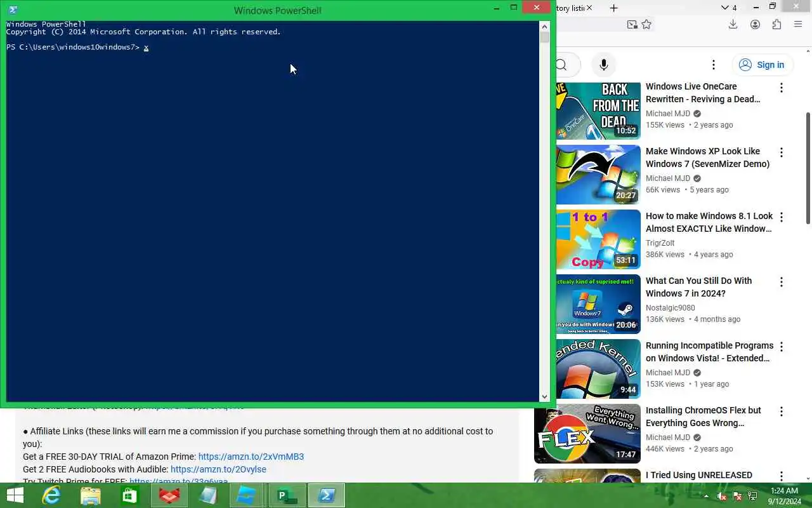
Task: Open 'Running Incompatible Programs on Windows Vista' video
Action: click(709, 352)
